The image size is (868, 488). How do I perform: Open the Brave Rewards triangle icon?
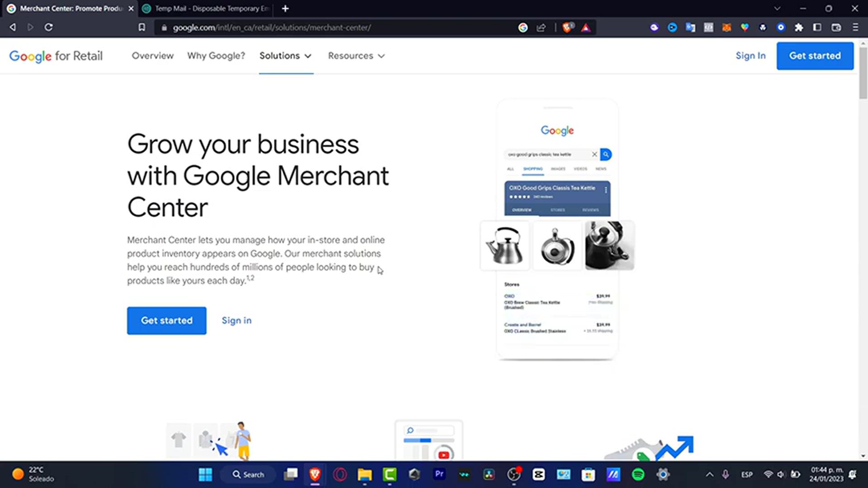[x=586, y=28]
